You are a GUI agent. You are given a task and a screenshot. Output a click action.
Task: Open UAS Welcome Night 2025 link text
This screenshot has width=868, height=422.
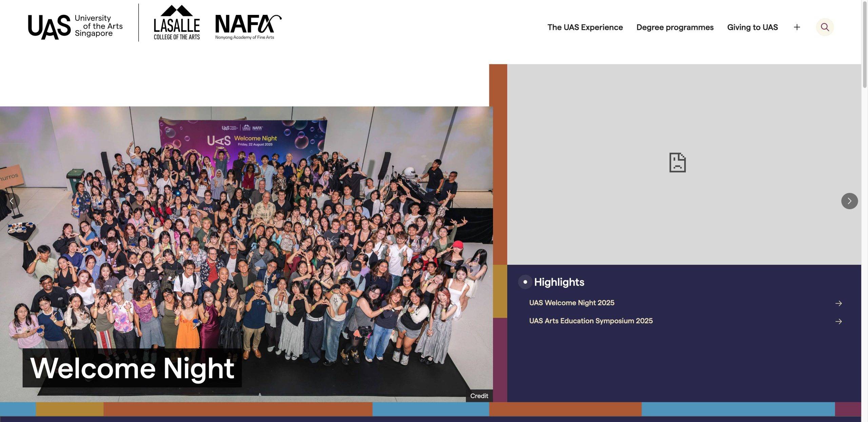[572, 303]
